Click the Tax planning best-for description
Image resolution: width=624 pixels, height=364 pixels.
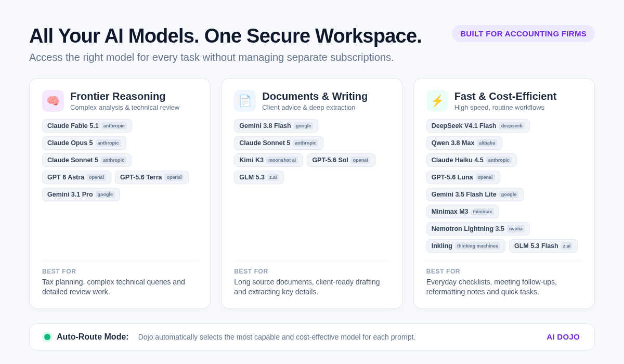tap(113, 287)
